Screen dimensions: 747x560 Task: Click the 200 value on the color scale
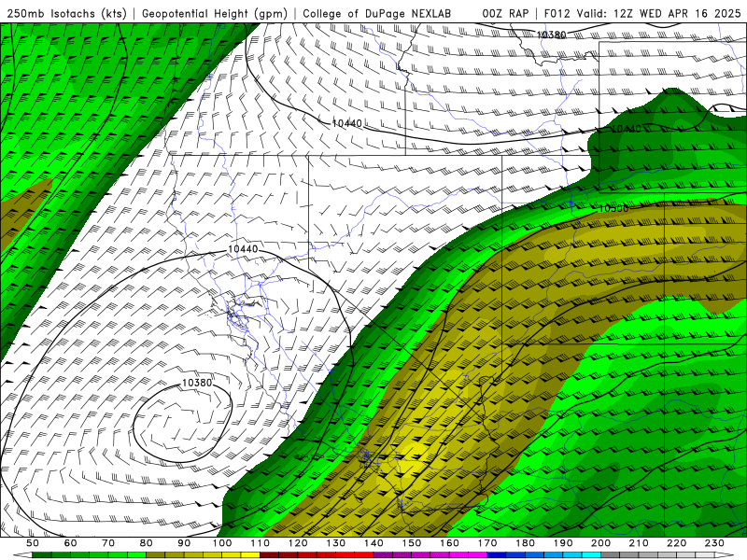coord(600,543)
